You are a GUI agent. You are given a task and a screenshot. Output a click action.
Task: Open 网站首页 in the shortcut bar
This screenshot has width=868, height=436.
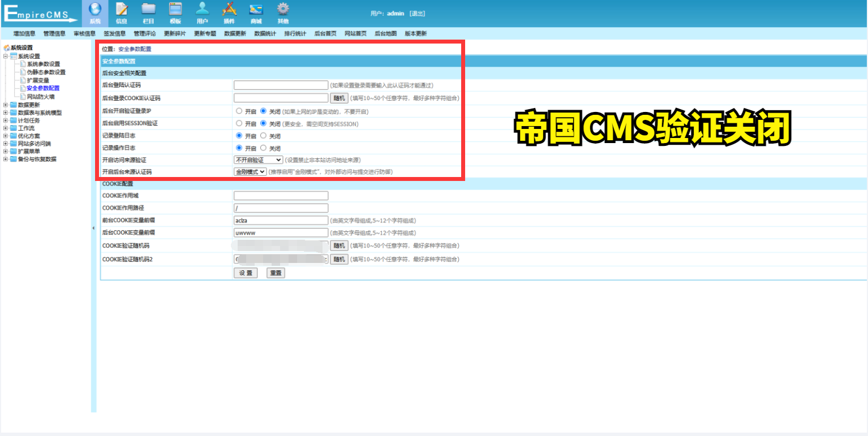click(355, 33)
